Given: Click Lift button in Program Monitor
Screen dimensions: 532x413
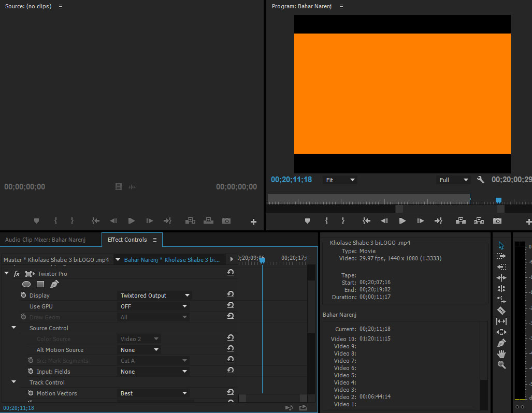Looking at the screenshot, I should [461, 221].
